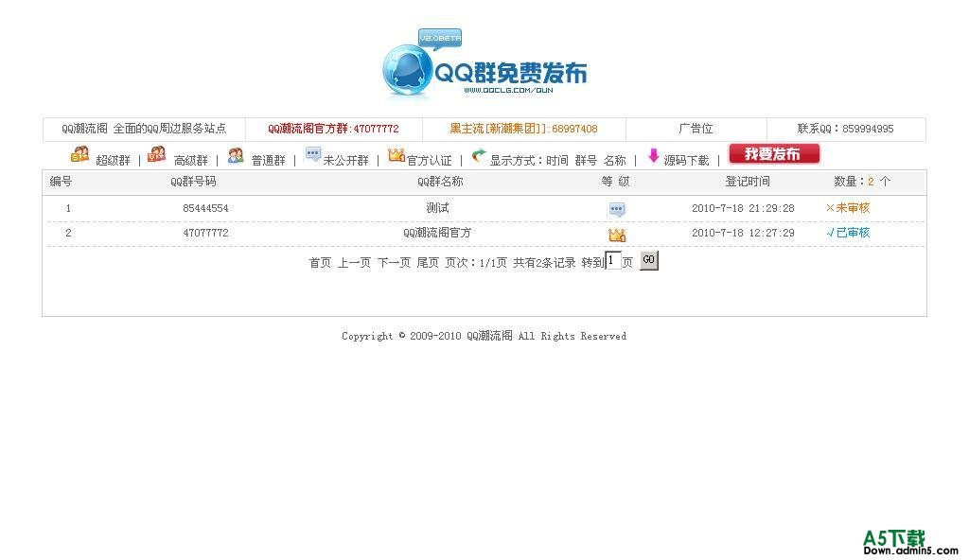The height and width of the screenshot is (560, 969).
Task: Click timestamp 2010-7-18 12:27:29
Action: pyautogui.click(x=743, y=233)
